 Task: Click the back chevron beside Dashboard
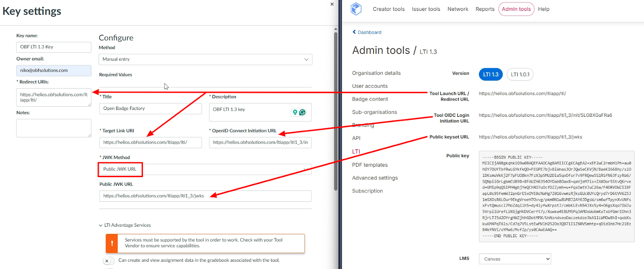click(x=354, y=32)
